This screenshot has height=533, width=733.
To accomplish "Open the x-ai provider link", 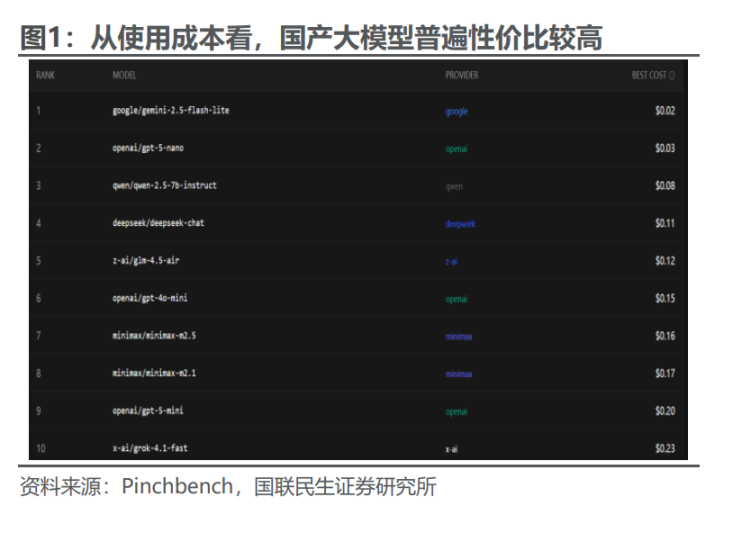I will pyautogui.click(x=452, y=449).
